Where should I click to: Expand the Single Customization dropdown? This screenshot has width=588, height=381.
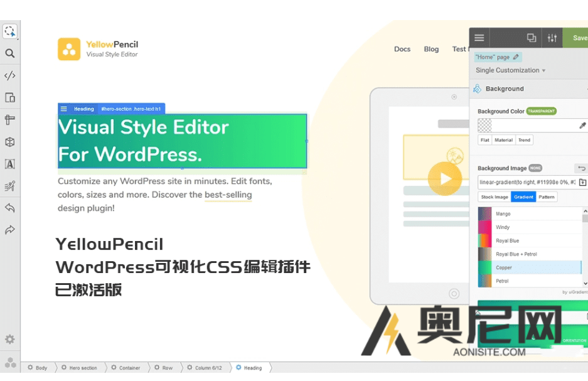pos(510,70)
